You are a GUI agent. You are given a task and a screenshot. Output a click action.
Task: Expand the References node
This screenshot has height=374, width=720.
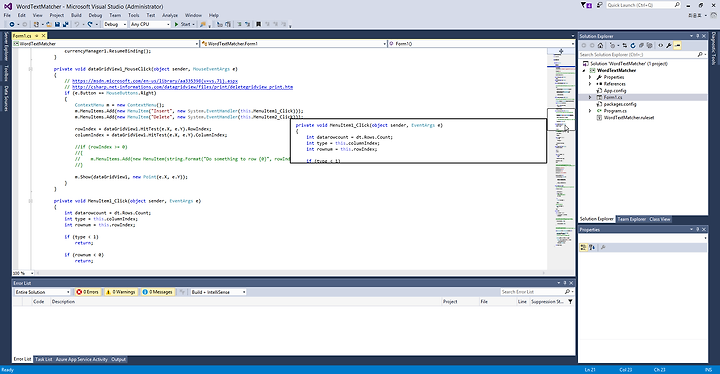[x=590, y=84]
